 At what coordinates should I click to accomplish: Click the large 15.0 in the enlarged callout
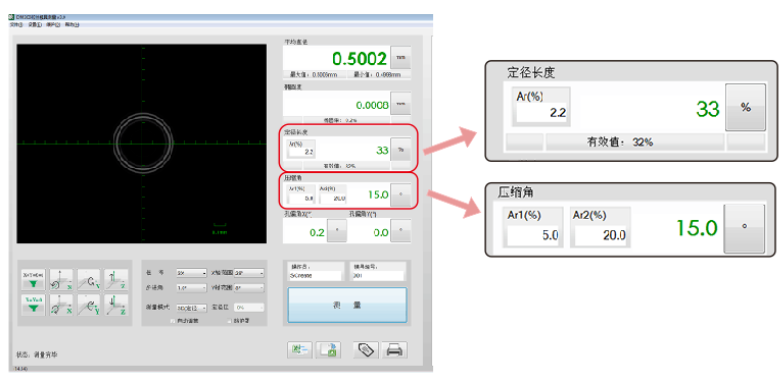coord(697,228)
